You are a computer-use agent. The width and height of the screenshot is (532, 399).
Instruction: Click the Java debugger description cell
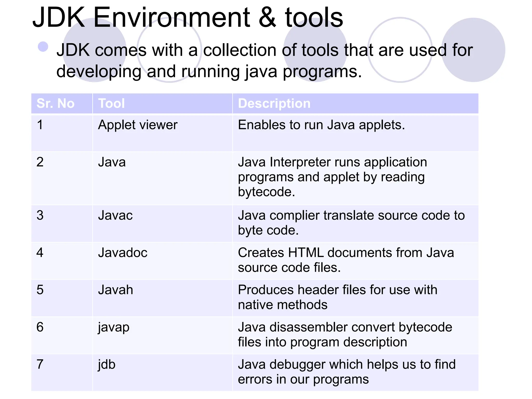(347, 372)
